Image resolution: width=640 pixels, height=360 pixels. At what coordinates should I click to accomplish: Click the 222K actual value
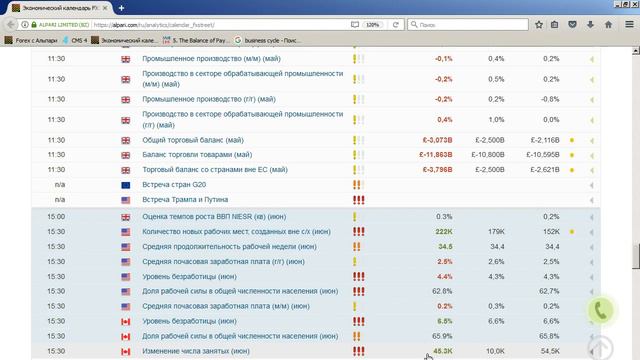[444, 231]
